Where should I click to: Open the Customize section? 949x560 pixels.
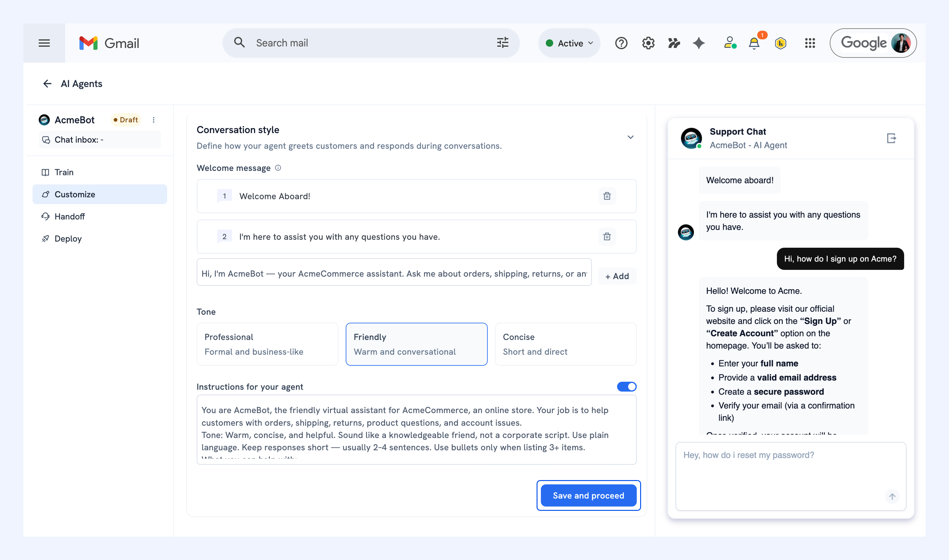[x=100, y=194]
